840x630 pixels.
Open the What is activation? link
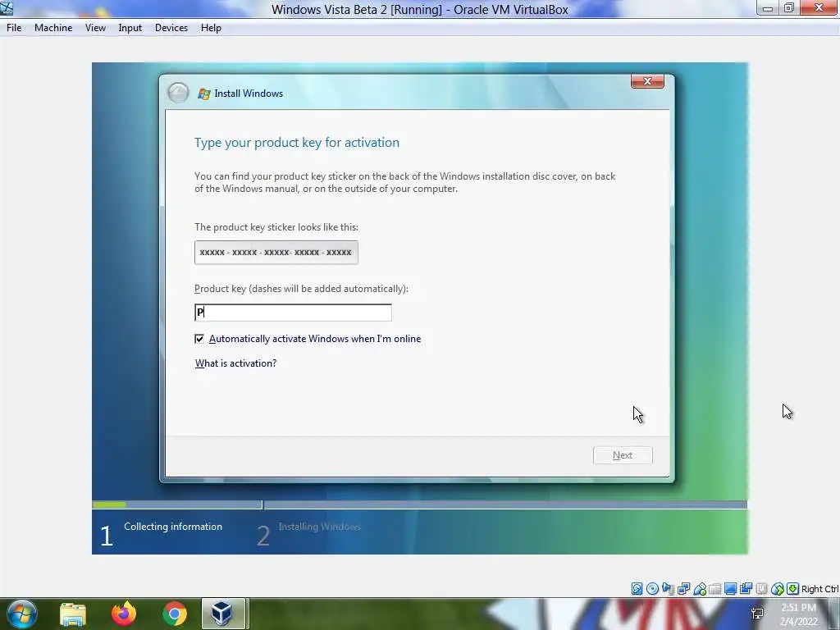235,363
